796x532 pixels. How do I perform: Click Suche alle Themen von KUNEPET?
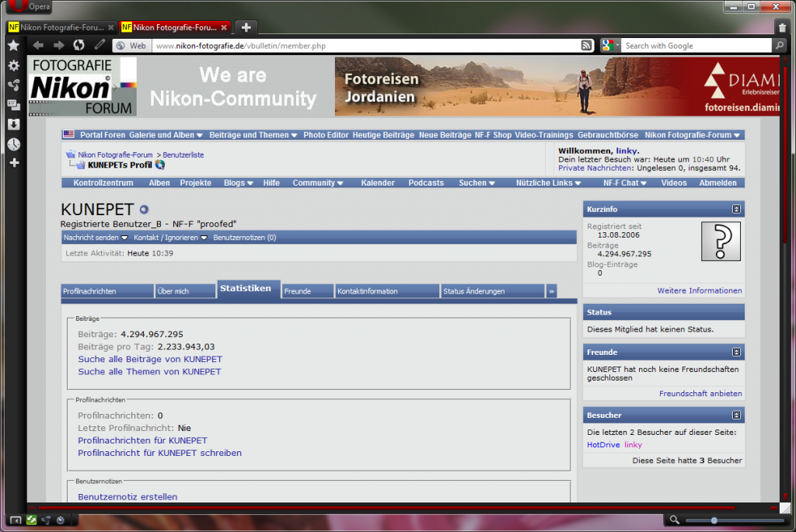point(149,372)
